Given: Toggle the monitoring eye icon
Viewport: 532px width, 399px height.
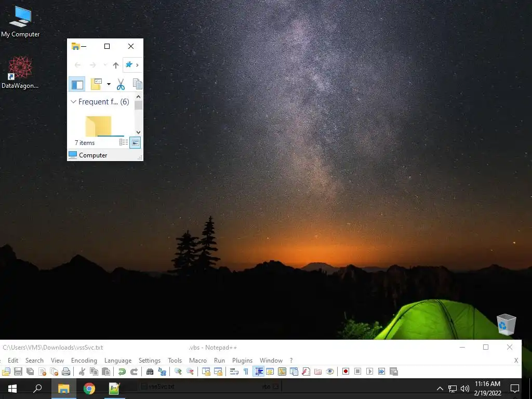Looking at the screenshot, I should [x=330, y=371].
